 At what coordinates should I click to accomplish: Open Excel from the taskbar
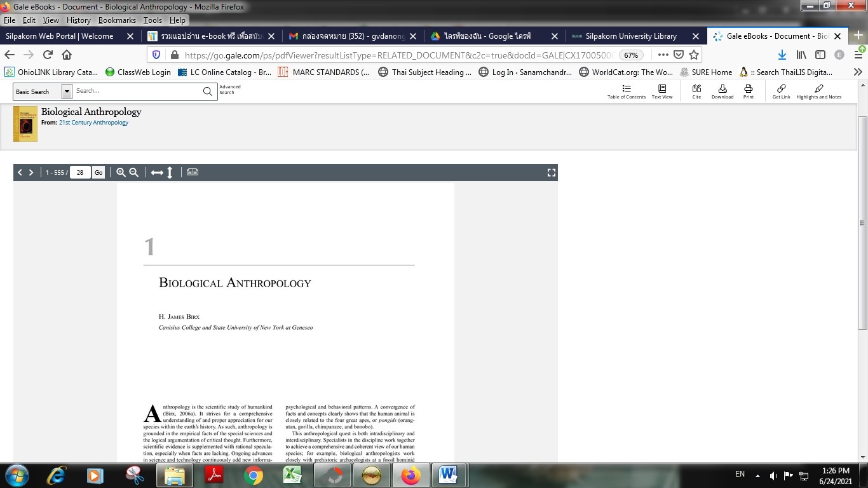click(x=293, y=475)
